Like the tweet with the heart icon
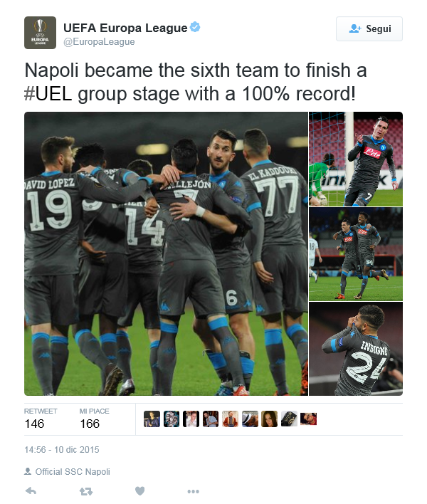This screenshot has width=427, height=504. click(139, 490)
